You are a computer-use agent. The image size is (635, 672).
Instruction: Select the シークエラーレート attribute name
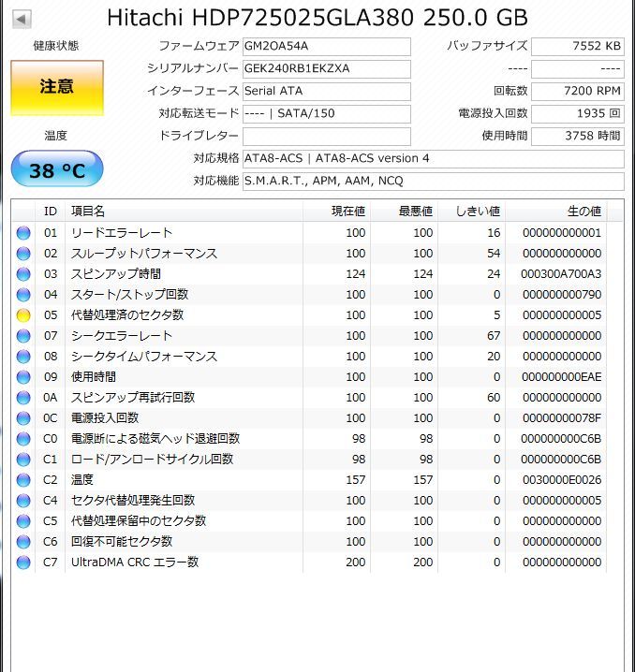click(122, 336)
